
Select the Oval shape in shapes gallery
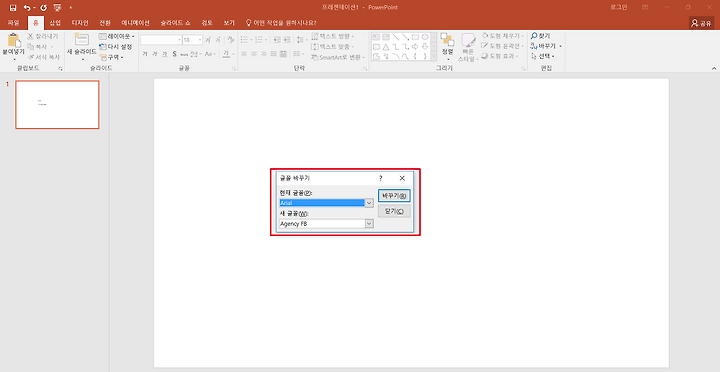pyautogui.click(x=425, y=37)
